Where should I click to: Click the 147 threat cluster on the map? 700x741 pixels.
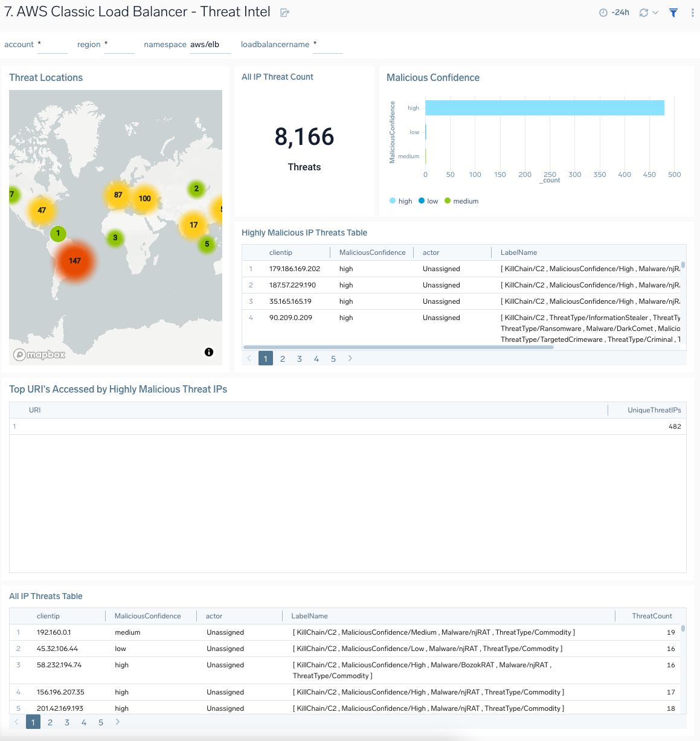[75, 261]
